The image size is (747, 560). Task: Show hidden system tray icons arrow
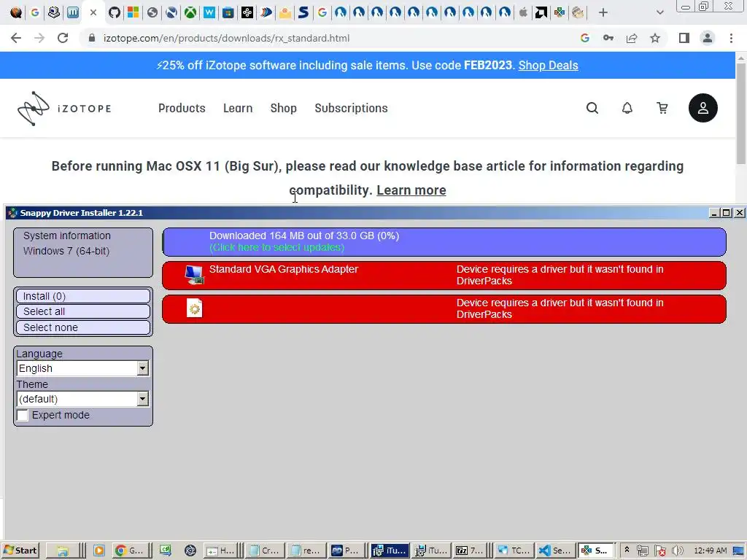click(x=627, y=550)
